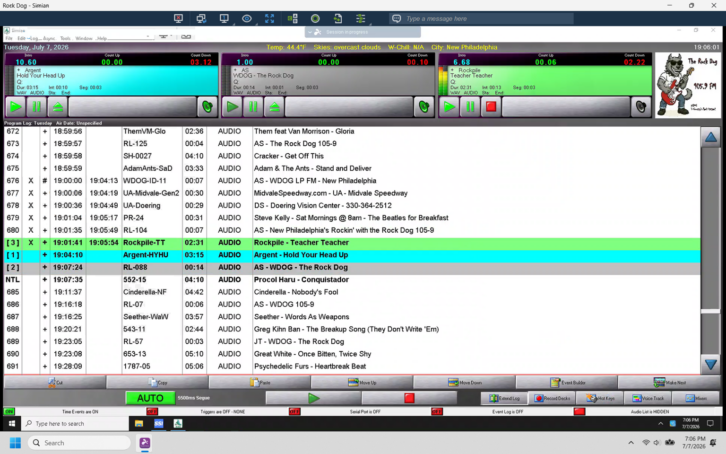The image size is (726, 454).
Task: Click the green play button beside AUTO
Action: pyautogui.click(x=313, y=398)
